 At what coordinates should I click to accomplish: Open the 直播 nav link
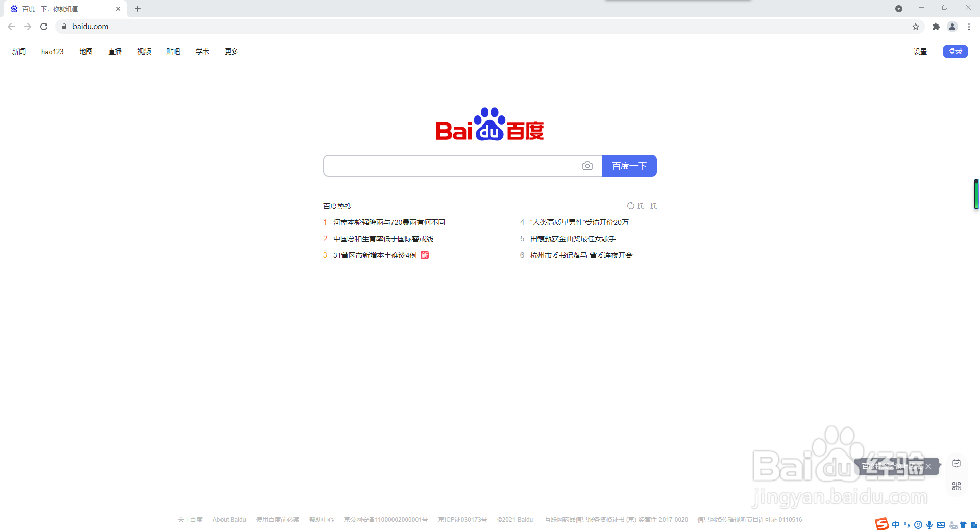[115, 52]
